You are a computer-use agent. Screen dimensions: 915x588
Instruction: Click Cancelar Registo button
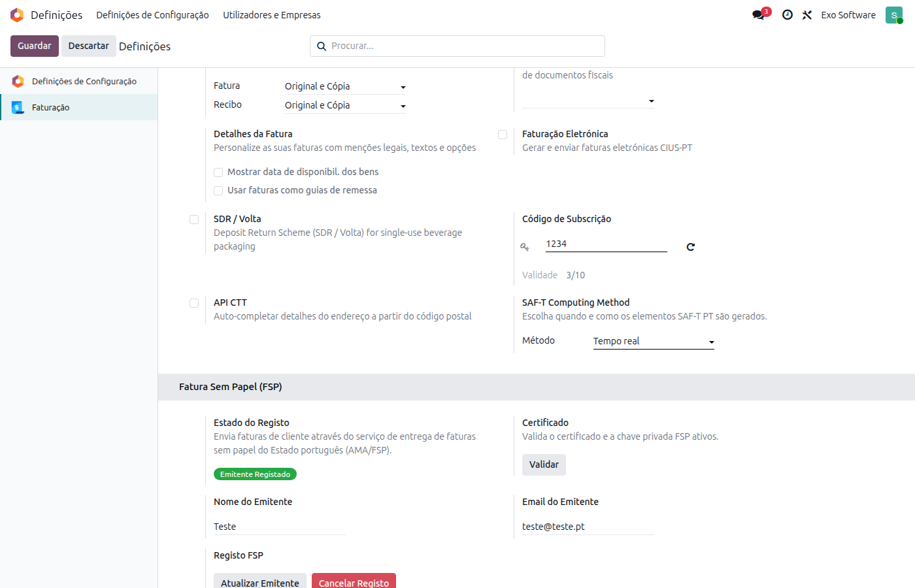(x=354, y=581)
